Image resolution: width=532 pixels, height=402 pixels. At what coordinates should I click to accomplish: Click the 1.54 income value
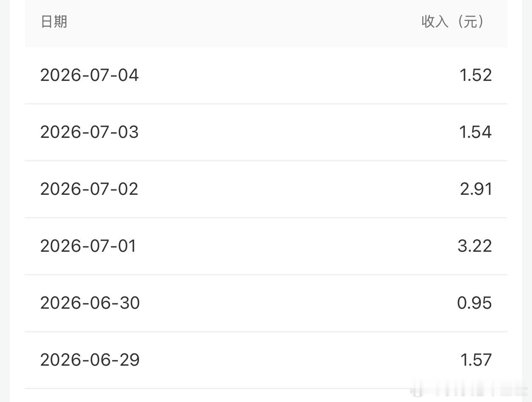coord(476,132)
